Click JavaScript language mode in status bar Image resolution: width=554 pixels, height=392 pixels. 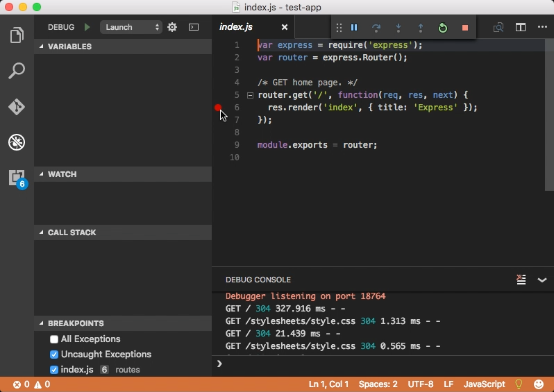coord(484,384)
